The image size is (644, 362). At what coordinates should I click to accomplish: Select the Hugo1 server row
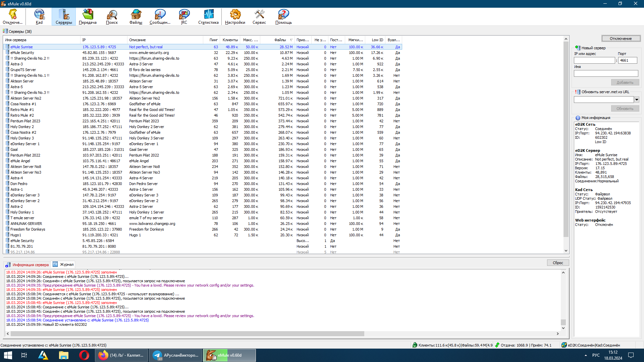[203, 235]
